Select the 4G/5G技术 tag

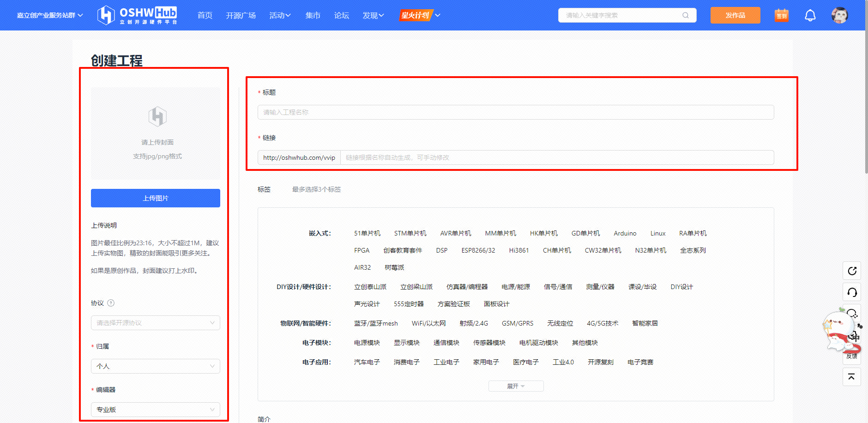point(603,323)
